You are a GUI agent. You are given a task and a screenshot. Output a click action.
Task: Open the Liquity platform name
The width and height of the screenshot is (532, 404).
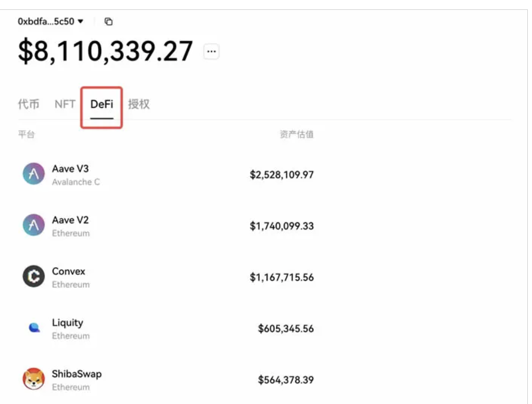[67, 323]
